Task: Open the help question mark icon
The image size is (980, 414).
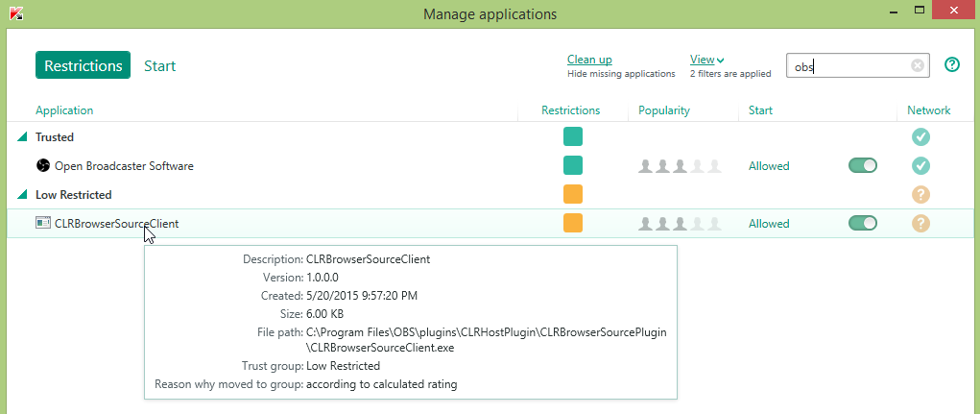Action: (952, 64)
